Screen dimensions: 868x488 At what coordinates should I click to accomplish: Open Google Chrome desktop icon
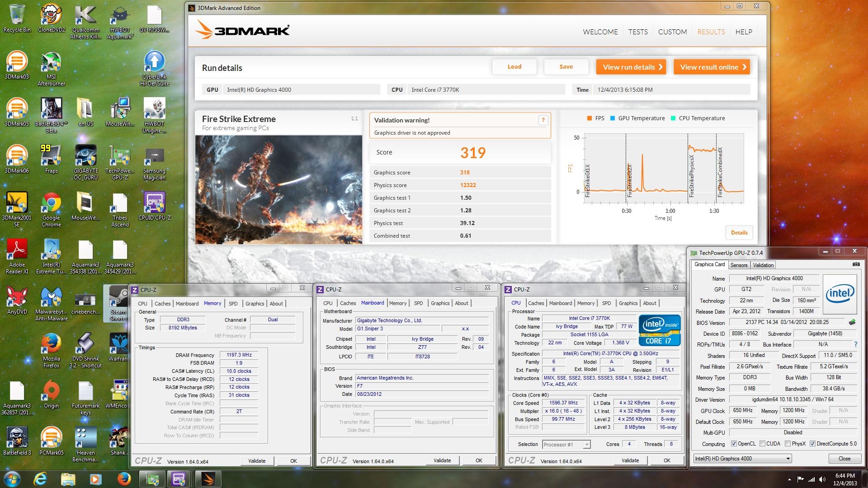point(51,210)
